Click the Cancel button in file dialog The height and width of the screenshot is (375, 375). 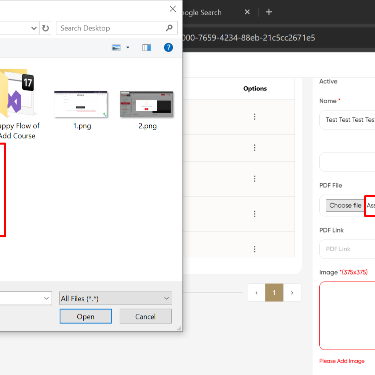coord(146,317)
